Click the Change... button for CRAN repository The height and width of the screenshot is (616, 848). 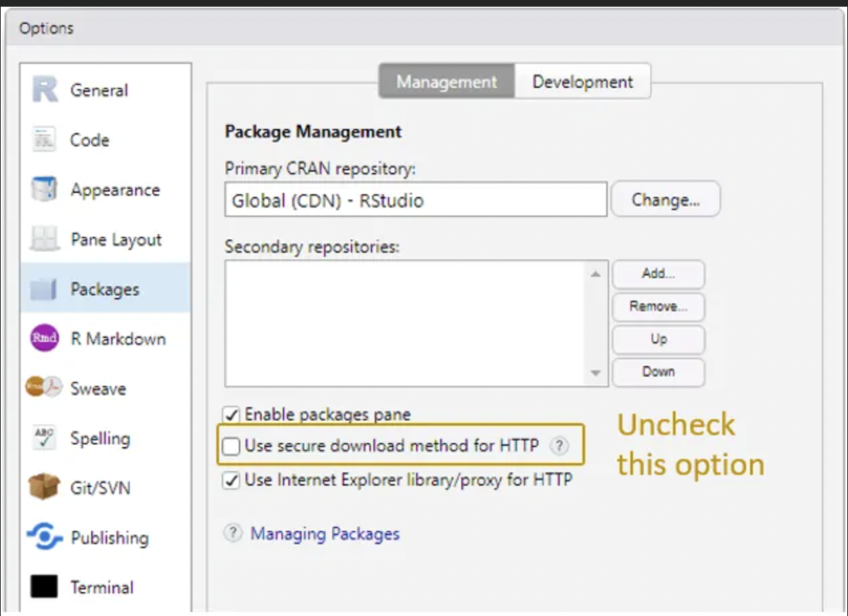click(665, 200)
